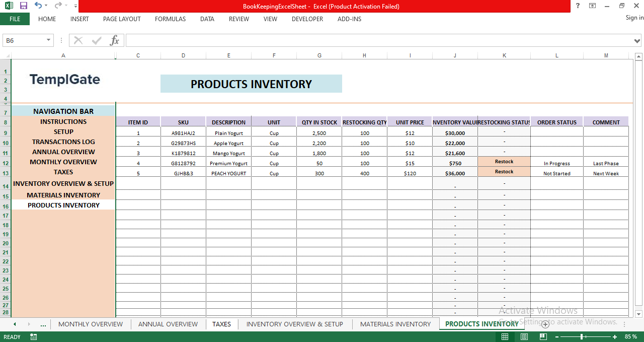Select Restock status cell for Premium Yogurt

(504, 162)
